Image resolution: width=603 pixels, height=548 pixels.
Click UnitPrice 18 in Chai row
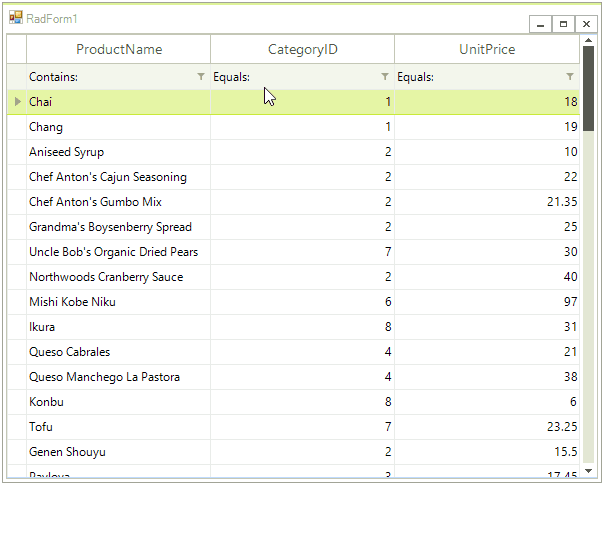[x=487, y=102]
